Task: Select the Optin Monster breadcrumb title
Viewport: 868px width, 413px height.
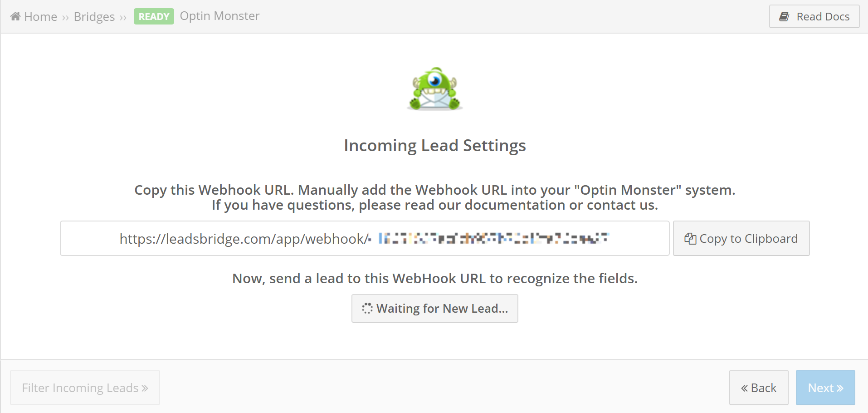Action: pyautogui.click(x=219, y=16)
